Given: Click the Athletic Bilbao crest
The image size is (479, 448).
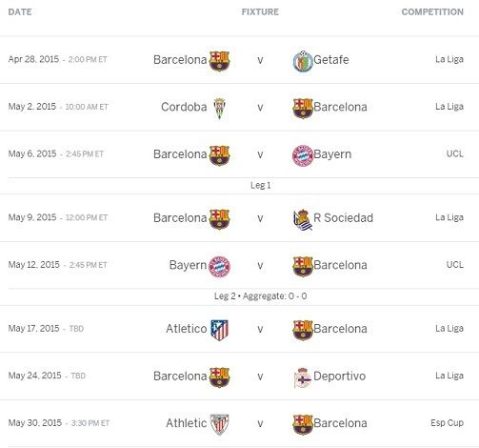Looking at the screenshot, I should (x=219, y=424).
